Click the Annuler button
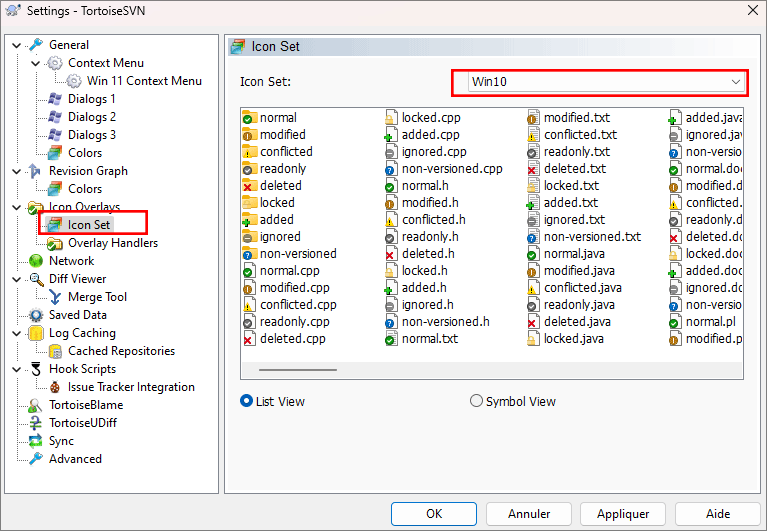This screenshot has height=531, width=767. point(529,514)
